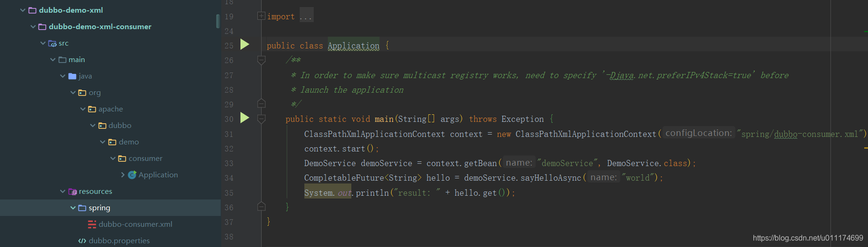Viewport: 868px width, 247px height.
Task: Collapse the apache package chevron
Action: tap(83, 109)
